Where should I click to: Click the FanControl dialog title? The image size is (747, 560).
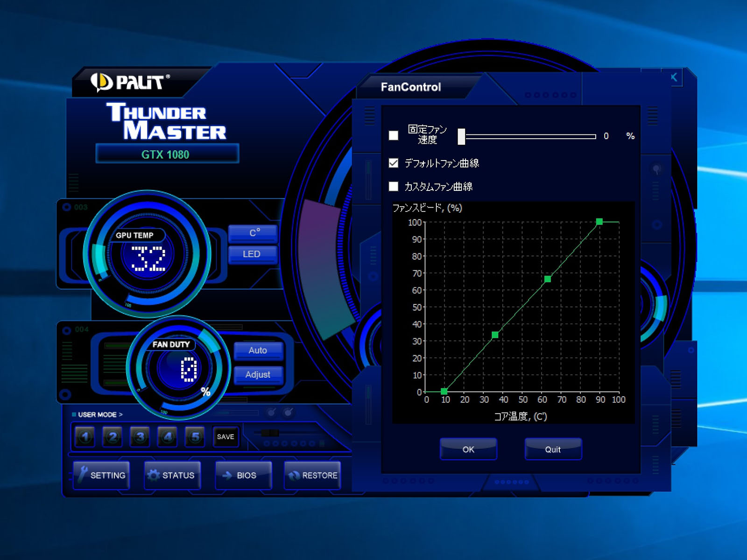411,87
